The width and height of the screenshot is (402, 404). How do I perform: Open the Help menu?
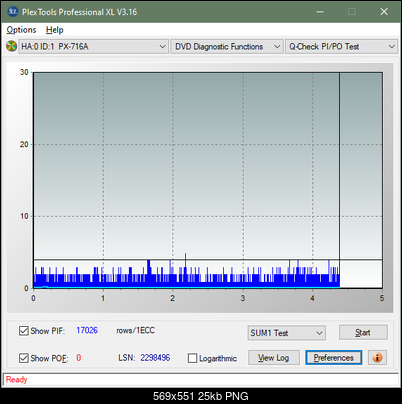point(55,30)
